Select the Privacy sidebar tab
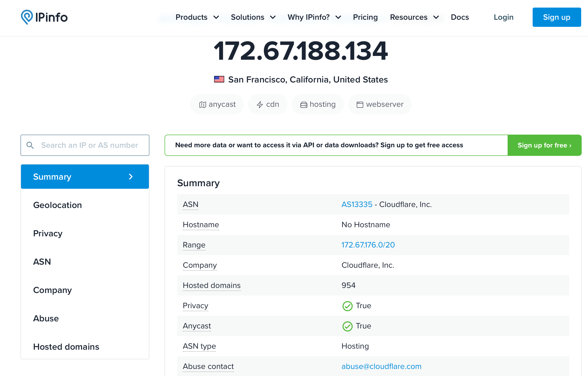The width and height of the screenshot is (588, 376). tap(85, 233)
